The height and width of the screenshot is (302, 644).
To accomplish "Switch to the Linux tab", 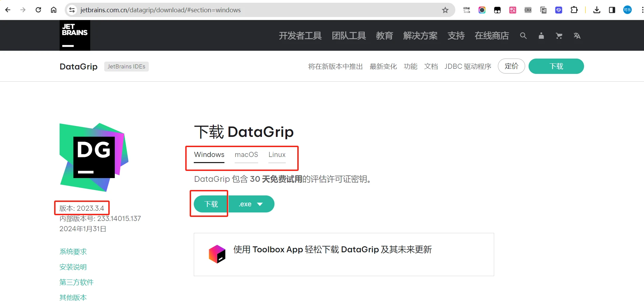I will click(x=277, y=155).
